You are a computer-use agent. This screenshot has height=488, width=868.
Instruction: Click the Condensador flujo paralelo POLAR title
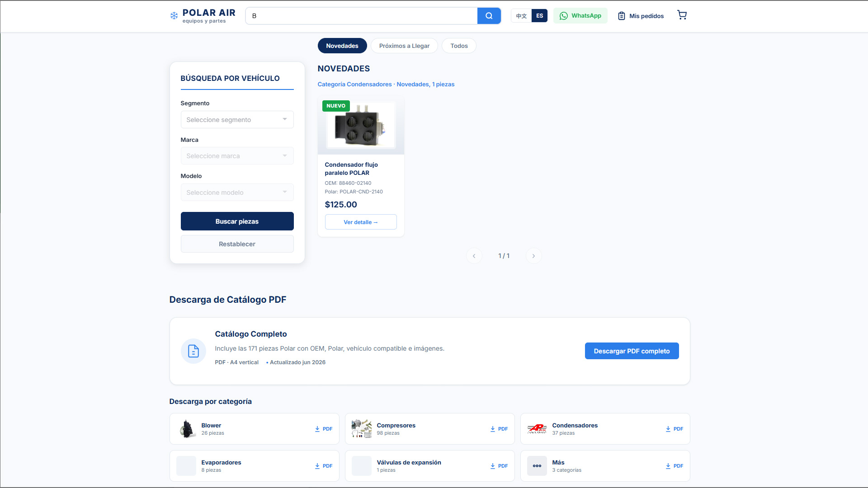[x=351, y=169]
